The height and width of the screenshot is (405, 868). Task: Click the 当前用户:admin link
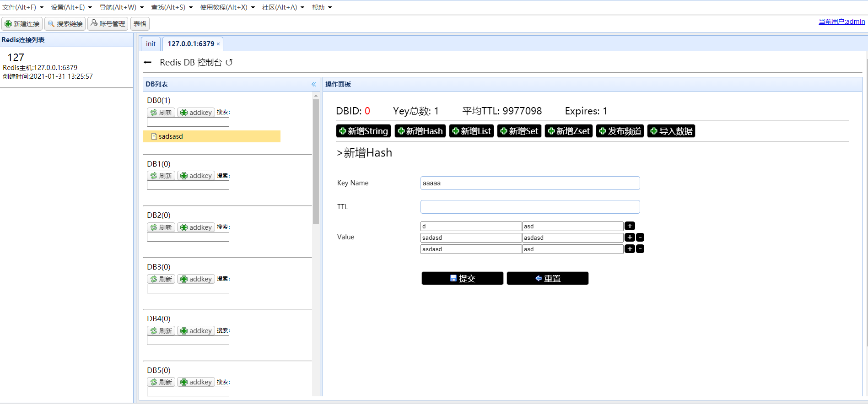842,22
